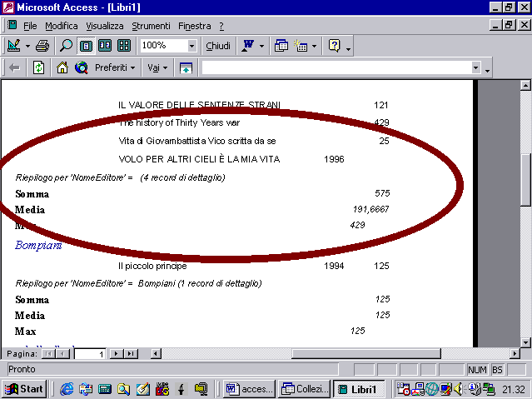Screen dimensions: 532x399
Task: Switch to the acces... Word taskbar button
Action: (x=250, y=389)
